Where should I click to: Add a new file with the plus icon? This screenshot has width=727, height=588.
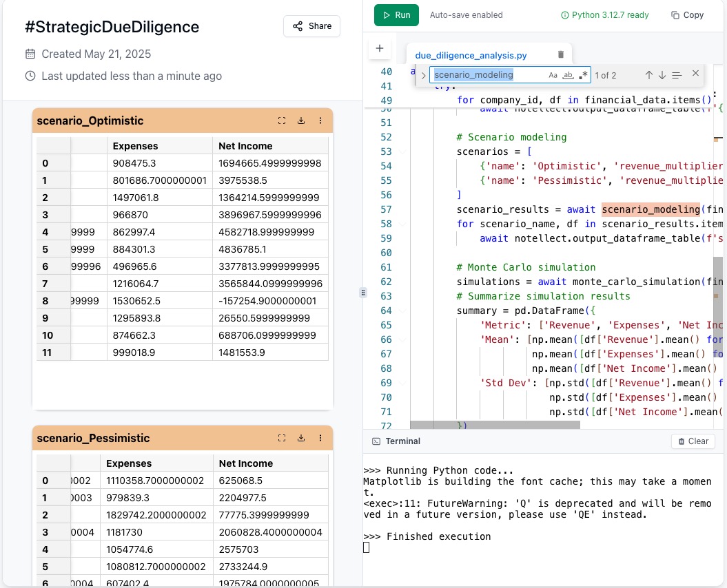click(x=379, y=48)
